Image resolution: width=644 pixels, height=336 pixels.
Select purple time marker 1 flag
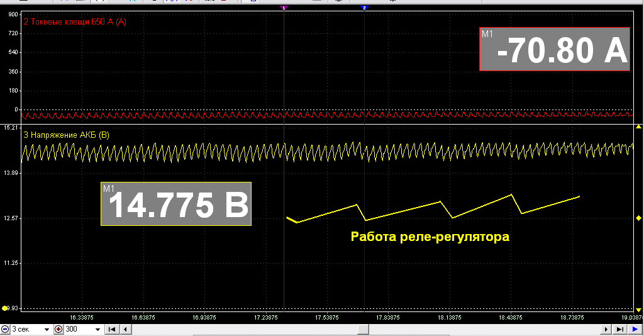coord(284,8)
